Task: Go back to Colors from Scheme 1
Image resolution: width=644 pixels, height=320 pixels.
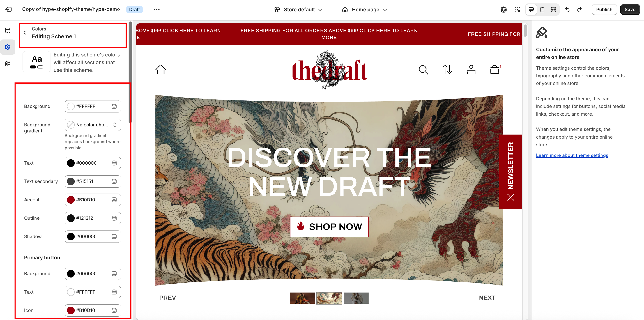Action: (25, 32)
